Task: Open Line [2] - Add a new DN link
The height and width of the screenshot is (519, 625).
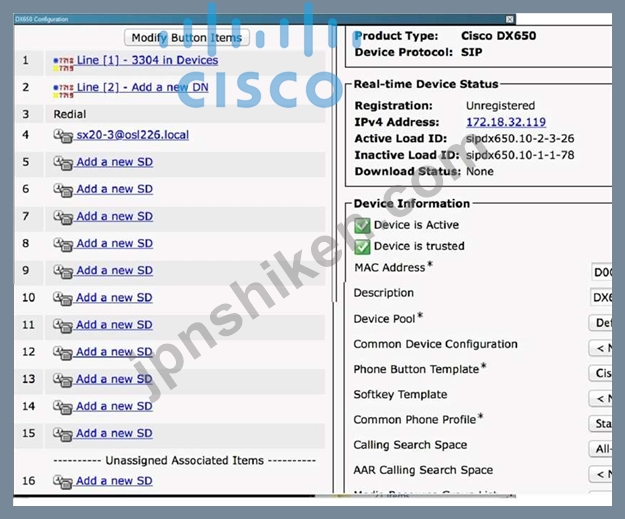Action: [142, 87]
